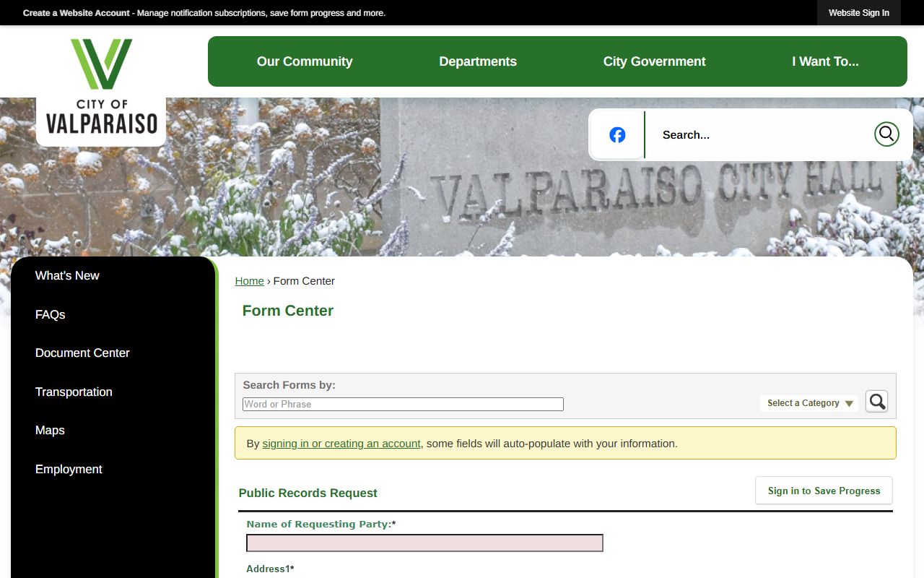Screen dimensions: 924x578
Task: Click Sign in to Save Progress button
Action: pos(824,491)
